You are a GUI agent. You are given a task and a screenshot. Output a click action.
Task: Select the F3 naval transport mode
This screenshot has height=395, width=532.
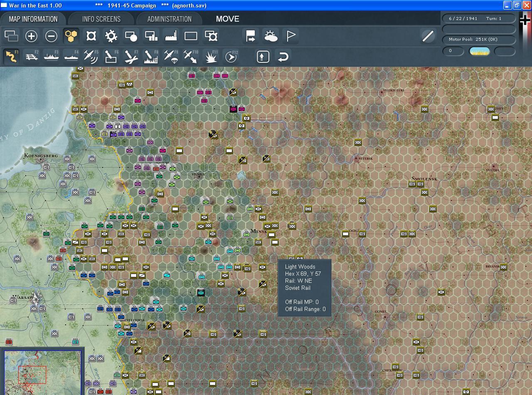[x=51, y=56]
